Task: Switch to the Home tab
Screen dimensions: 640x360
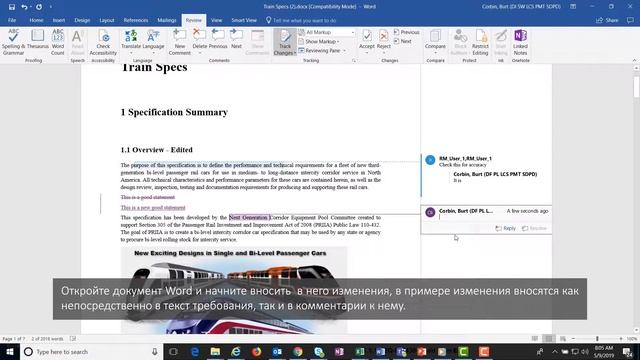Action: click(36, 20)
